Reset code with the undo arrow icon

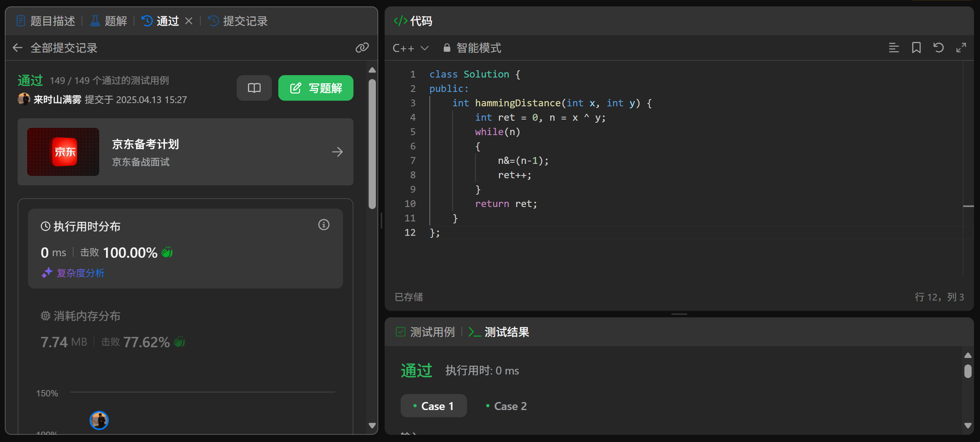point(938,48)
